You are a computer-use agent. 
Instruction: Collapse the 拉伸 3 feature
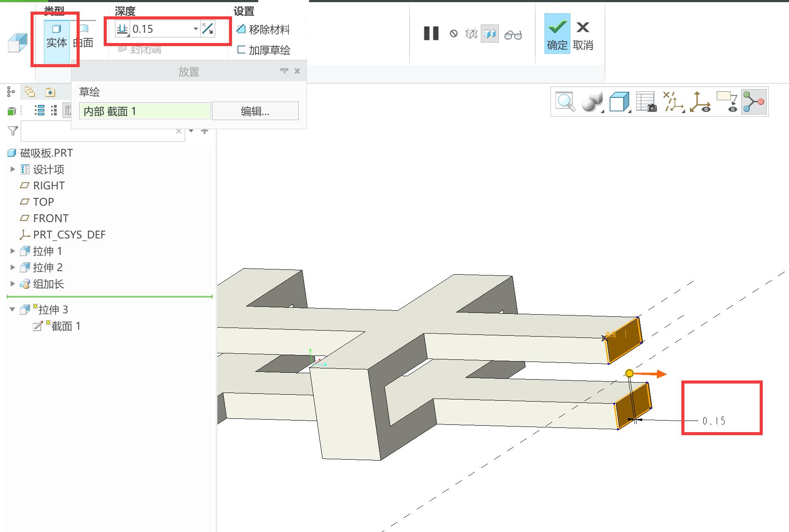coord(12,309)
